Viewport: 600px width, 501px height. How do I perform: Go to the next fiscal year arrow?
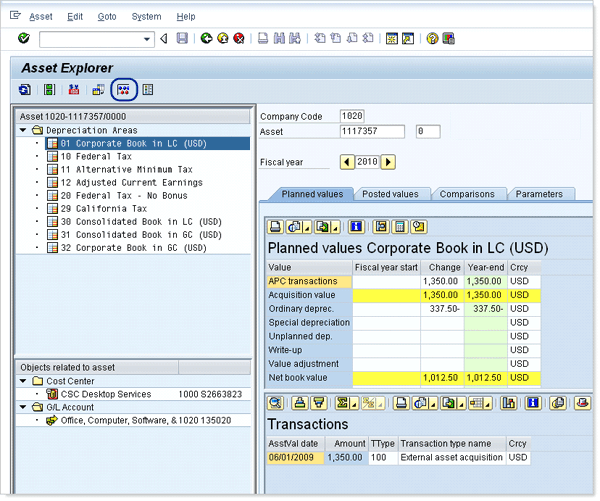click(x=388, y=162)
